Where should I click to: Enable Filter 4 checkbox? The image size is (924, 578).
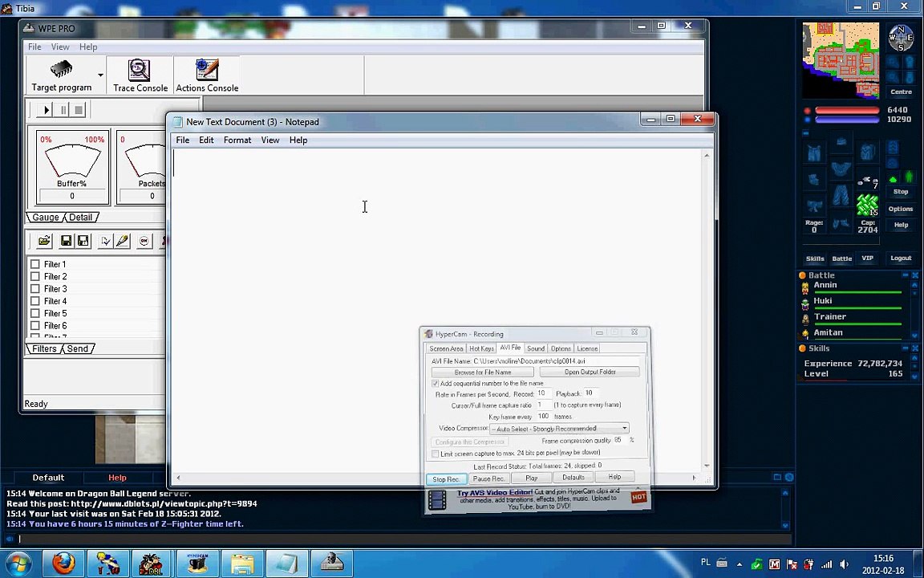pyautogui.click(x=34, y=301)
